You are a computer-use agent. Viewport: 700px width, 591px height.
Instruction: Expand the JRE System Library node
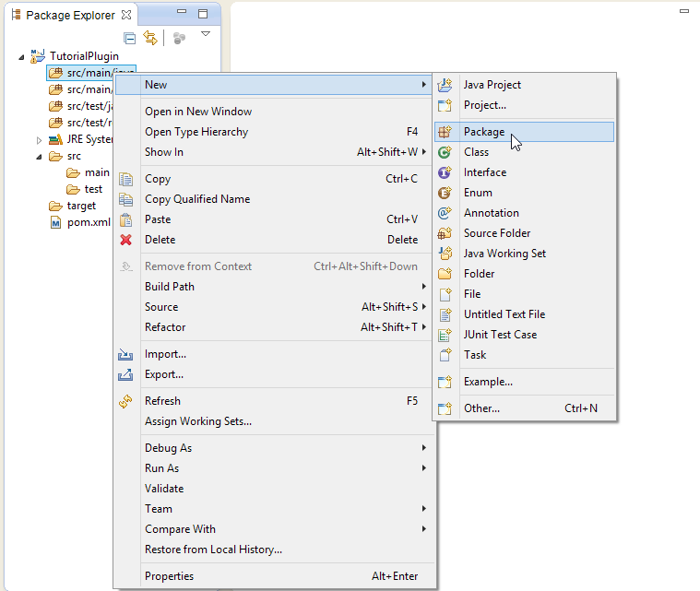click(39, 141)
